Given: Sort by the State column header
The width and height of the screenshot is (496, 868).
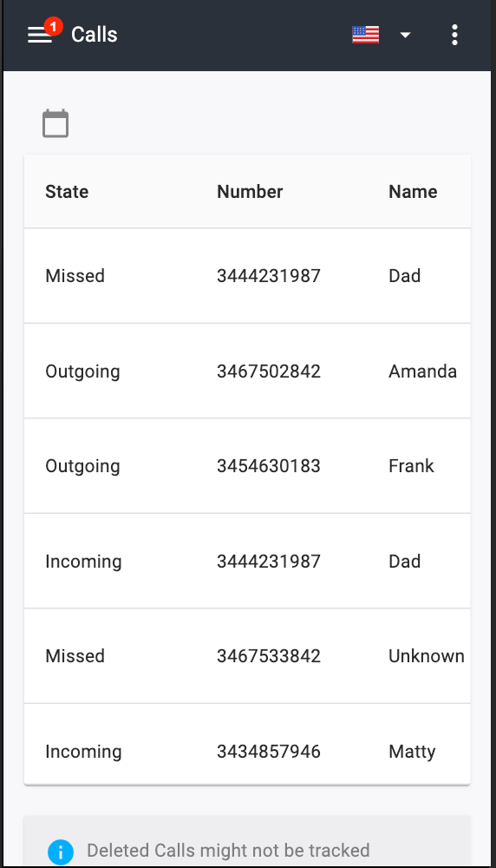Looking at the screenshot, I should [x=67, y=192].
